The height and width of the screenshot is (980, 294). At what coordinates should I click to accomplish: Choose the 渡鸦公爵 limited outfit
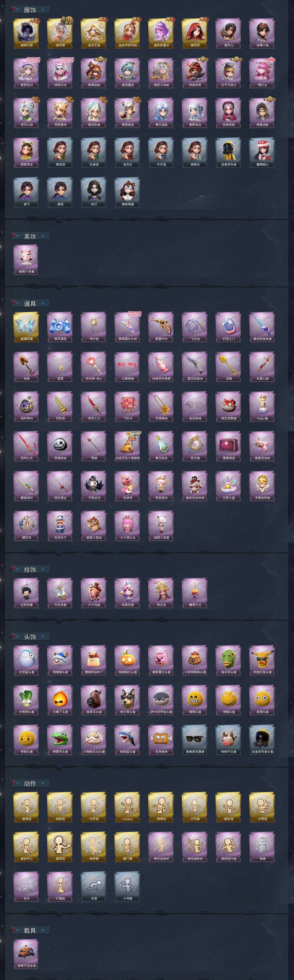tap(26, 33)
